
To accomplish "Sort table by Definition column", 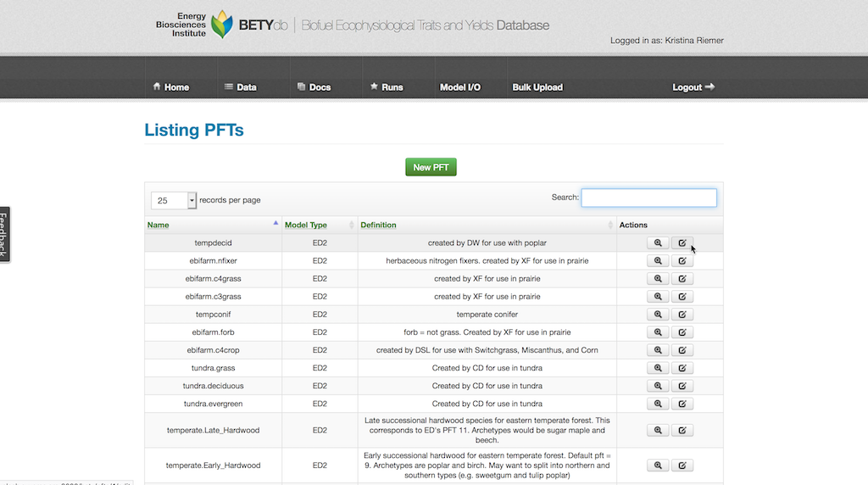I will tap(378, 225).
